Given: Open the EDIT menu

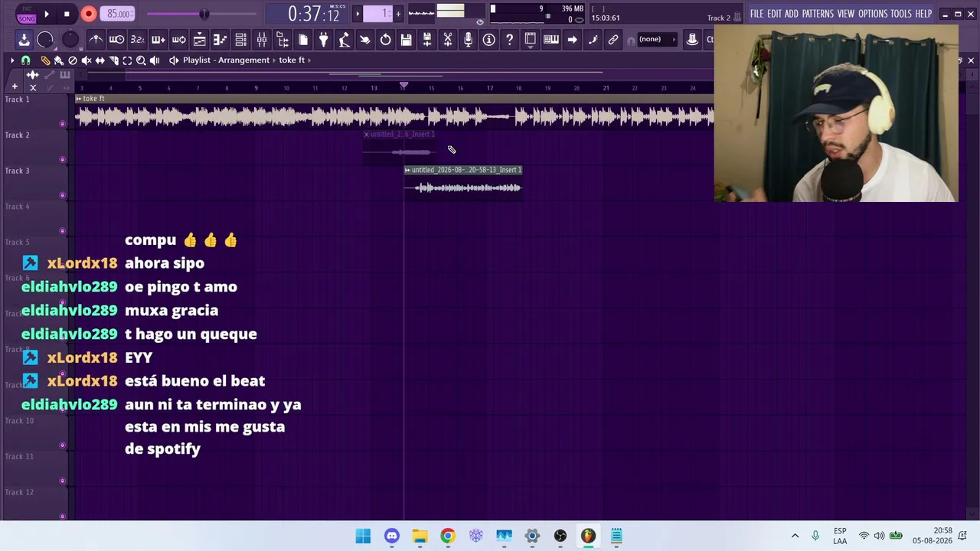Looking at the screenshot, I should (x=775, y=14).
